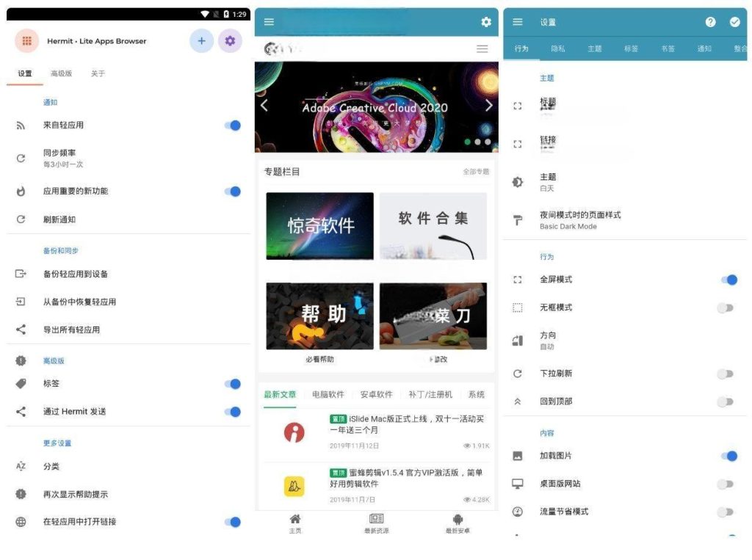The height and width of the screenshot is (560, 752).
Task: Open the 软件合集 topic thumbnail
Action: (x=433, y=226)
